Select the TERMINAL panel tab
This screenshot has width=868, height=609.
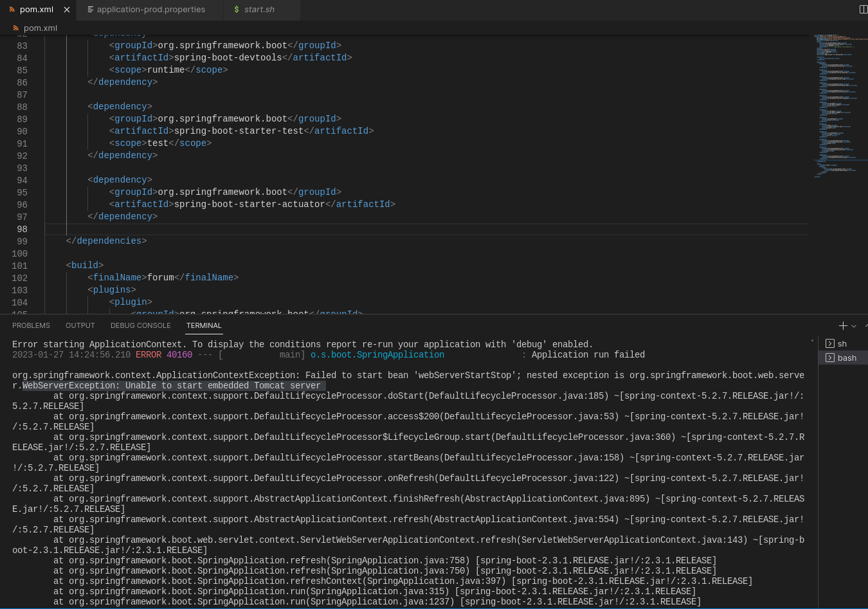[204, 325]
